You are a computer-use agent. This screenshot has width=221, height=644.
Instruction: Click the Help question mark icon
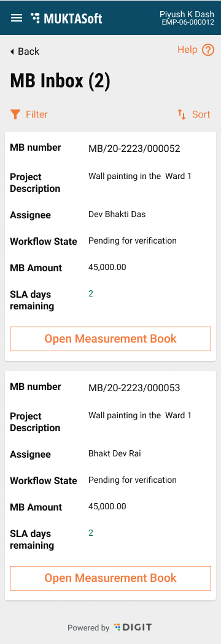pyautogui.click(x=208, y=50)
